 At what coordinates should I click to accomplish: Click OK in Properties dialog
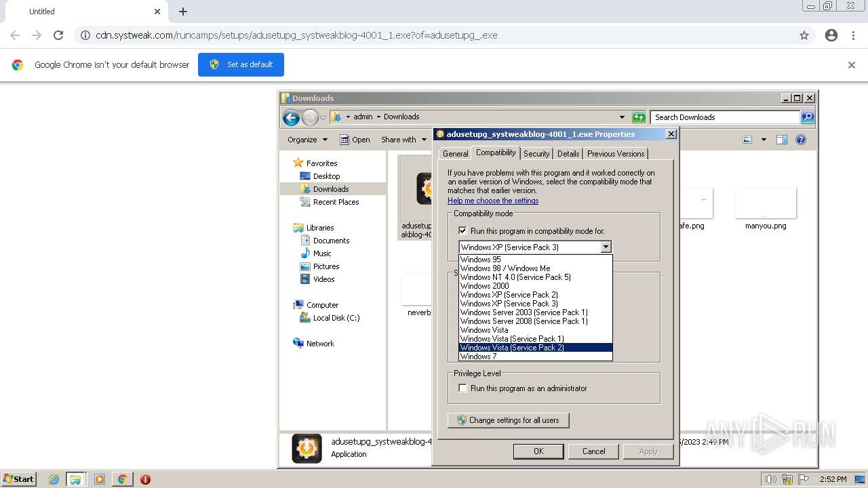pos(538,451)
